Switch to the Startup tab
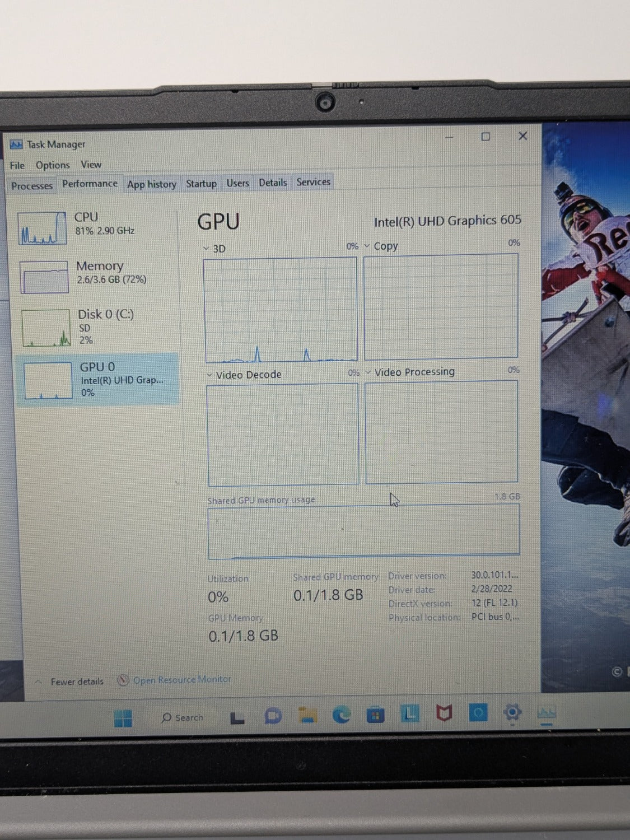 point(201,184)
